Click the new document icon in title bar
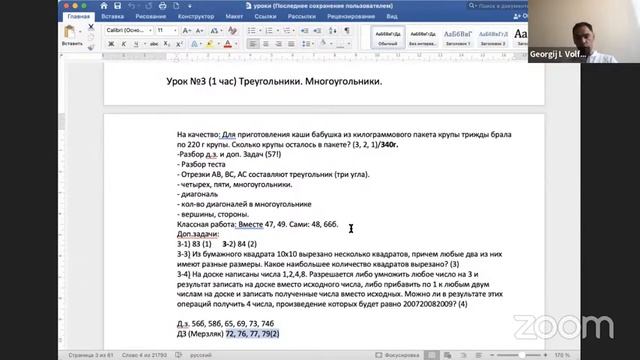This screenshot has height=360, width=640. click(x=176, y=6)
